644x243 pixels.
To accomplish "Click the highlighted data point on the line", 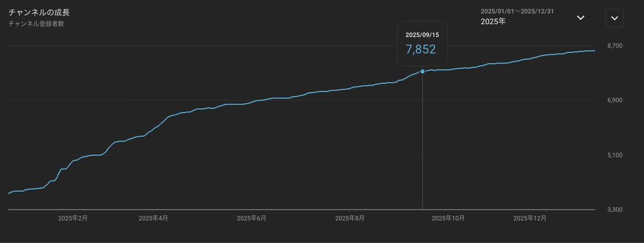I will 423,71.
